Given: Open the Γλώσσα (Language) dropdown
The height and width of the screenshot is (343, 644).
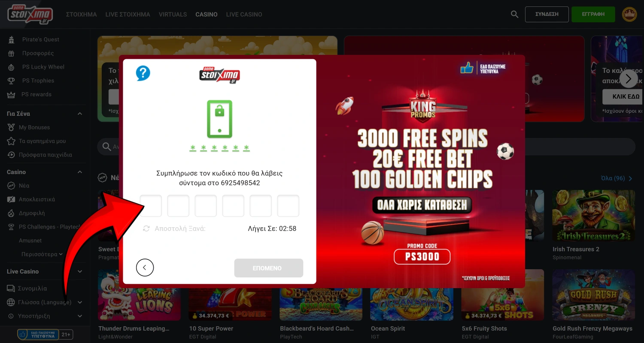Looking at the screenshot, I should click(45, 302).
